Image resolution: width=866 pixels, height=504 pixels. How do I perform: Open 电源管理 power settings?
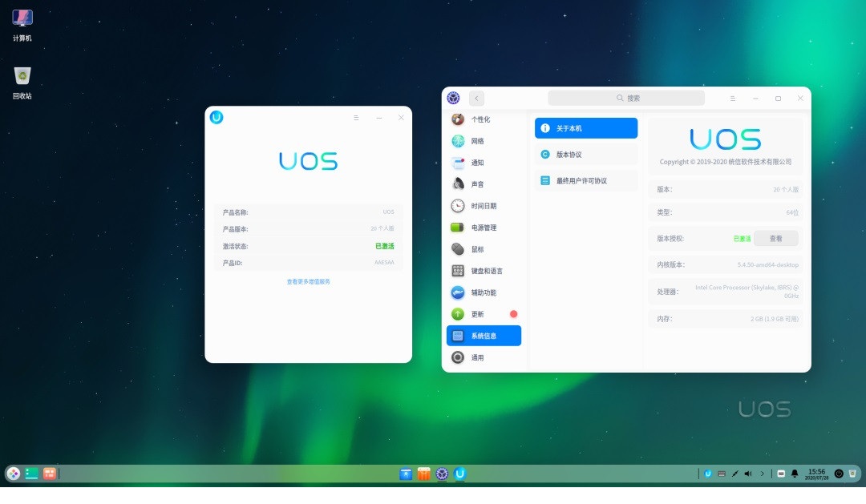tap(484, 228)
